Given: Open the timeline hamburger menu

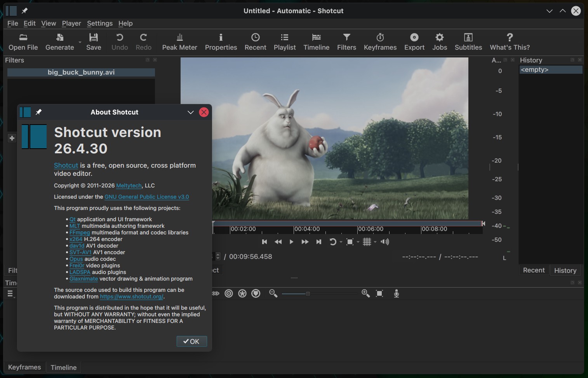Looking at the screenshot, I should 10,294.
